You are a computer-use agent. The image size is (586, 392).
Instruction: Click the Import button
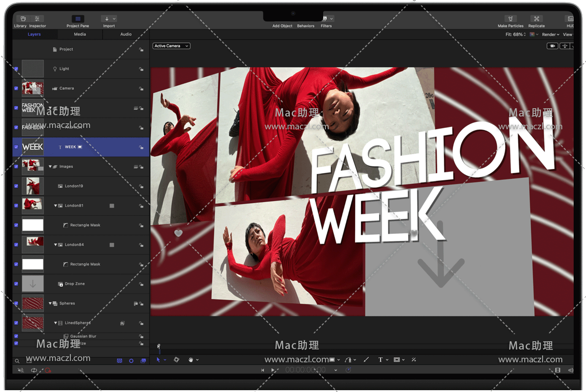point(109,19)
